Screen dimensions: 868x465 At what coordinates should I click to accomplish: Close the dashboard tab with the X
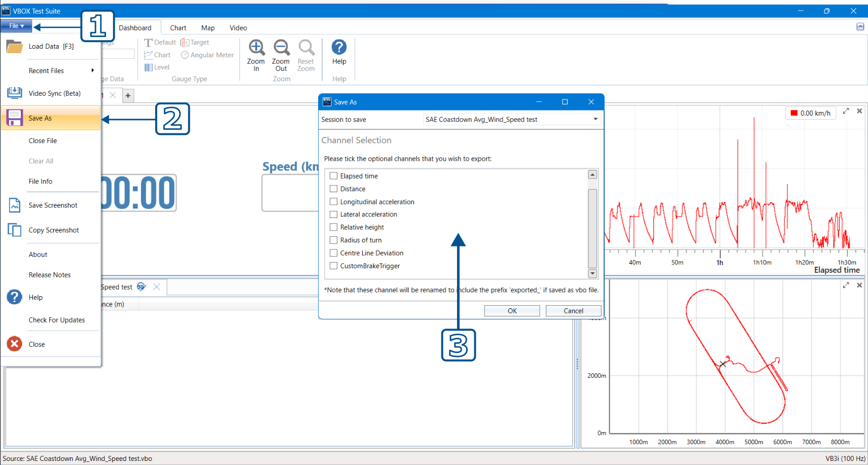tap(113, 95)
